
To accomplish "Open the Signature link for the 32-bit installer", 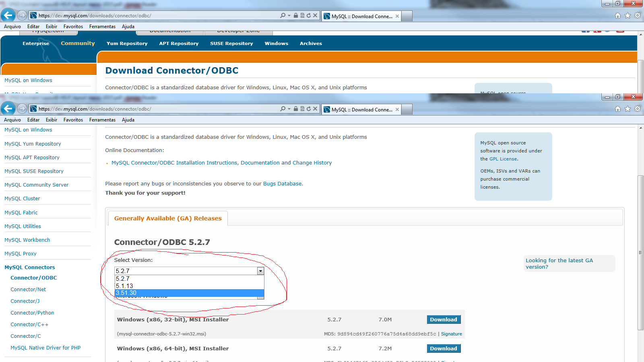I will click(x=452, y=334).
